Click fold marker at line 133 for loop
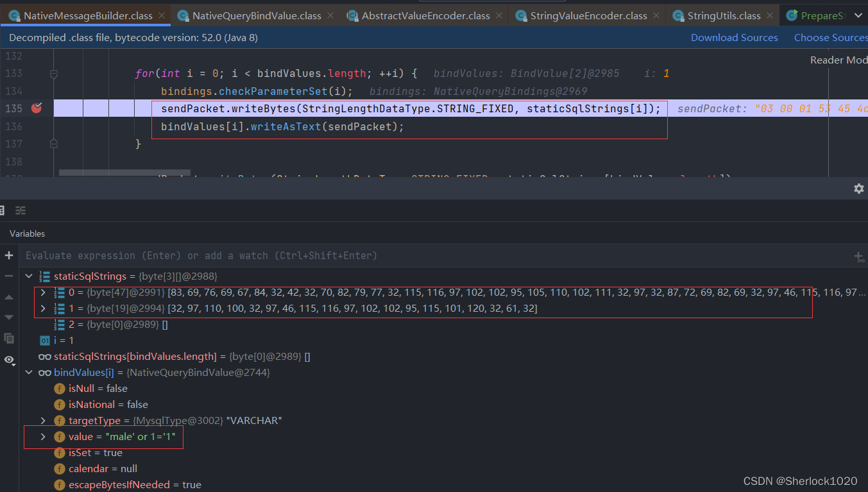Screen dimensions: 868x492 (54, 74)
